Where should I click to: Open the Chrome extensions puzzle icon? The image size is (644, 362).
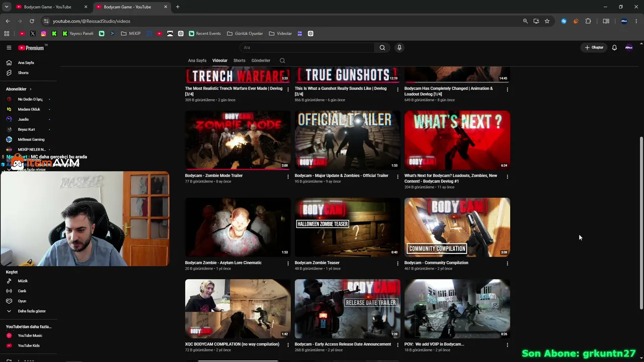tap(588, 21)
